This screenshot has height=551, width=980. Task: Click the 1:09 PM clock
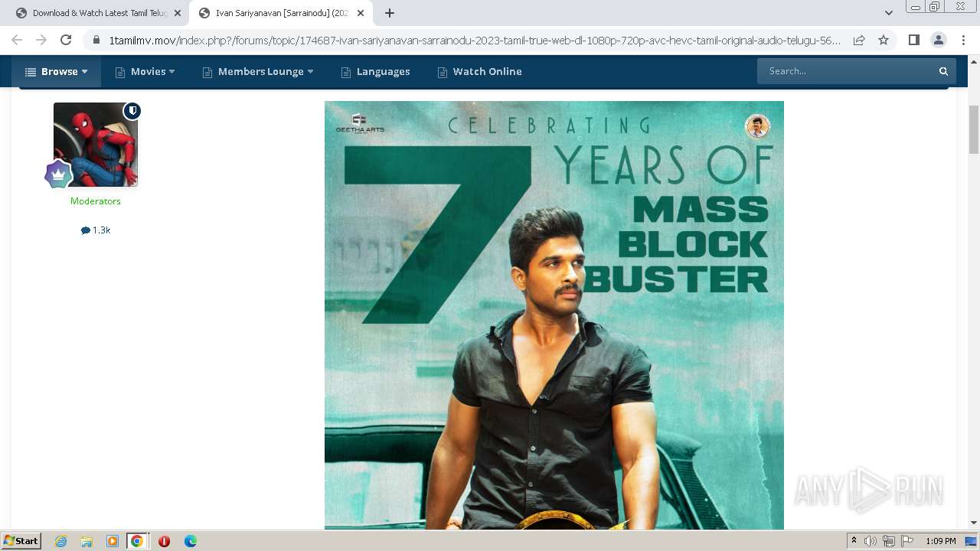point(940,541)
